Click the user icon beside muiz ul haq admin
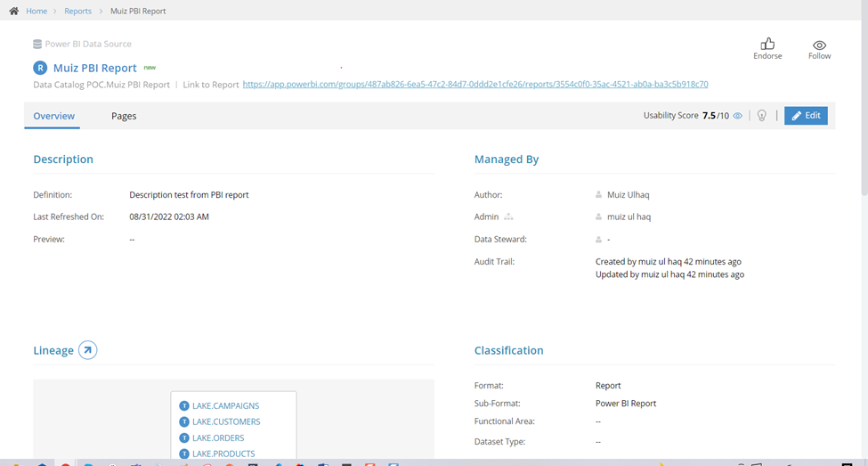The image size is (868, 466). (598, 217)
